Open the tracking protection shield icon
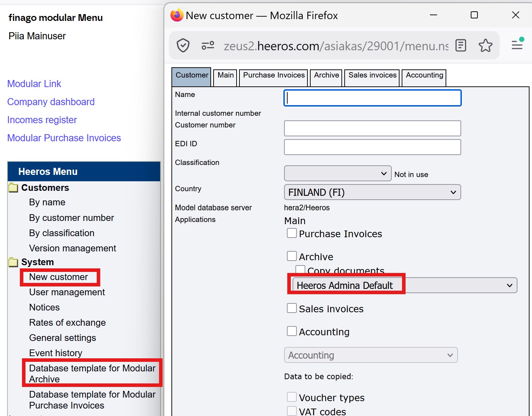This screenshot has width=532, height=416. [x=183, y=46]
